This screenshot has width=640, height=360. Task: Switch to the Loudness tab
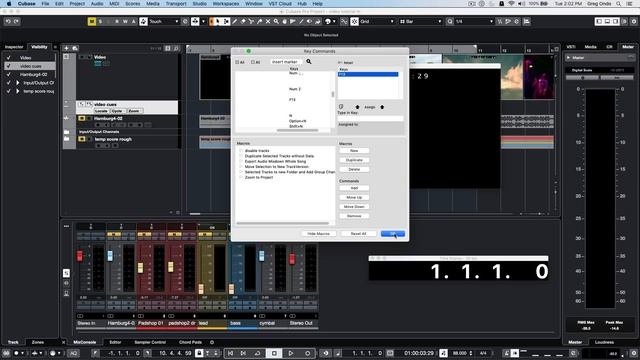pos(604,342)
